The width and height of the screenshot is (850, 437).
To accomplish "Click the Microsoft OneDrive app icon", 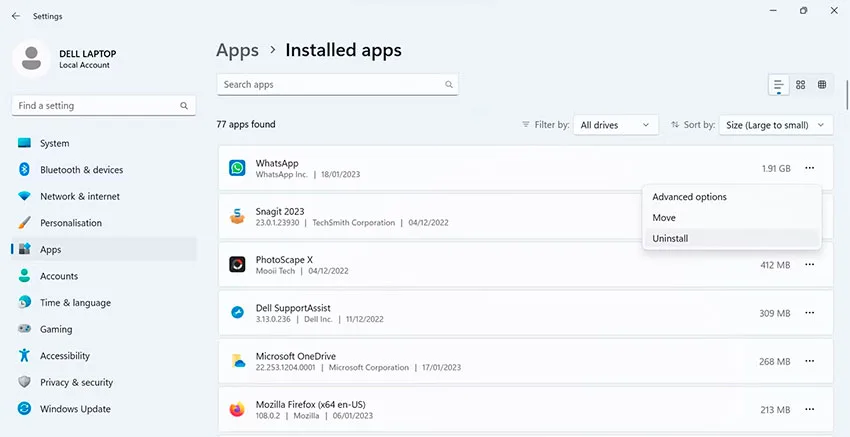I will pos(238,361).
